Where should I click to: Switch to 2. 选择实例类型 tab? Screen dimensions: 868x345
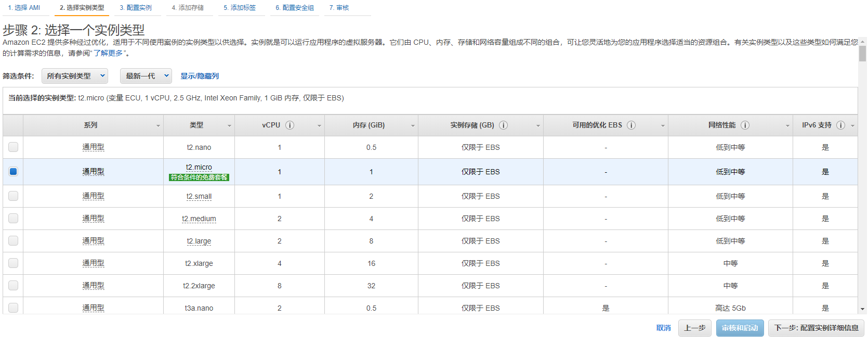coord(82,8)
